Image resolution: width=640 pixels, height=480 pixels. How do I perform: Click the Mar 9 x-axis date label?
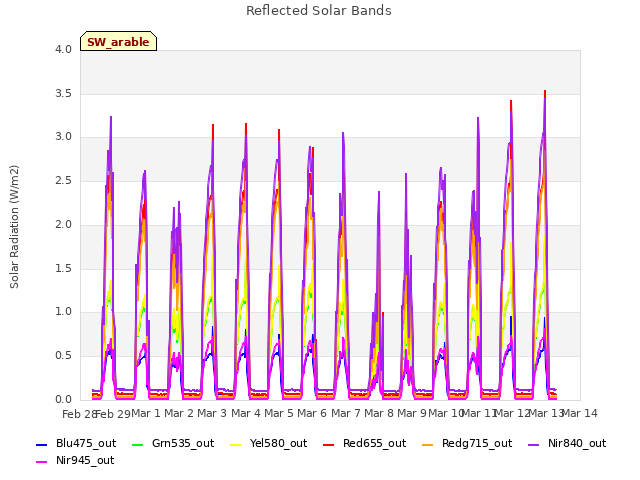[x=412, y=413]
